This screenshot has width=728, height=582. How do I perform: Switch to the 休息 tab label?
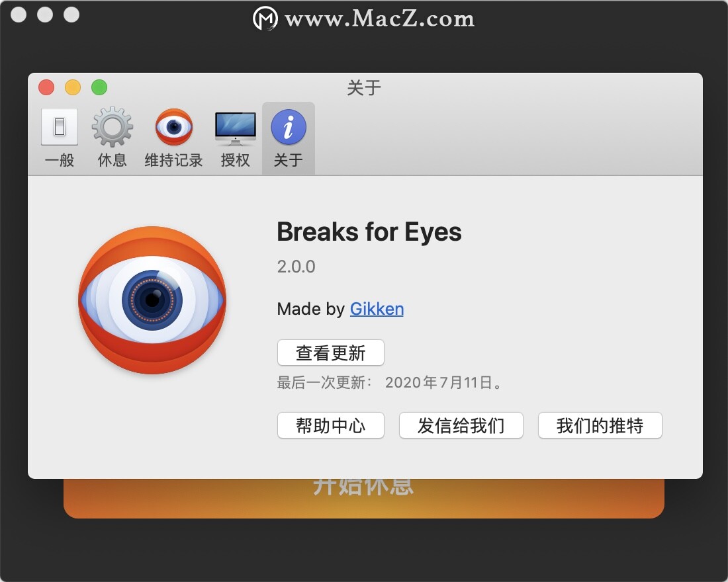pyautogui.click(x=113, y=160)
